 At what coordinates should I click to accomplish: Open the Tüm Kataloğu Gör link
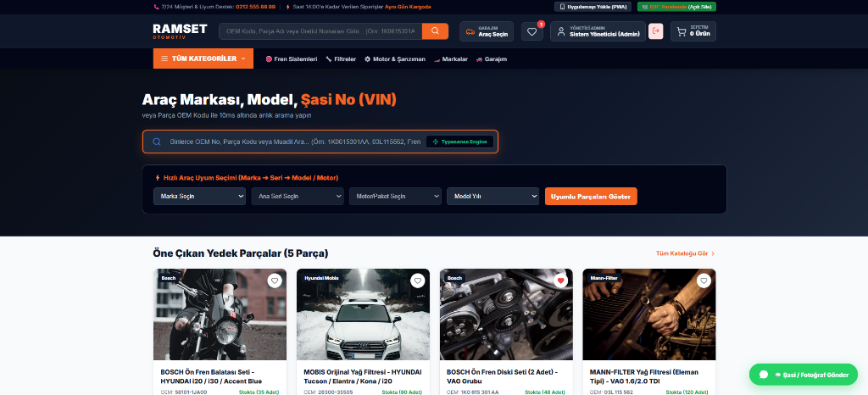coord(685,253)
